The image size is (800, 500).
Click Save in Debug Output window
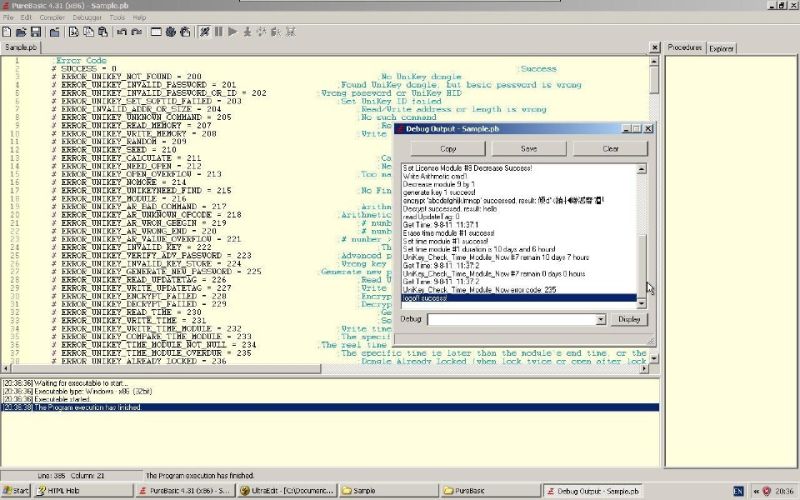529,148
